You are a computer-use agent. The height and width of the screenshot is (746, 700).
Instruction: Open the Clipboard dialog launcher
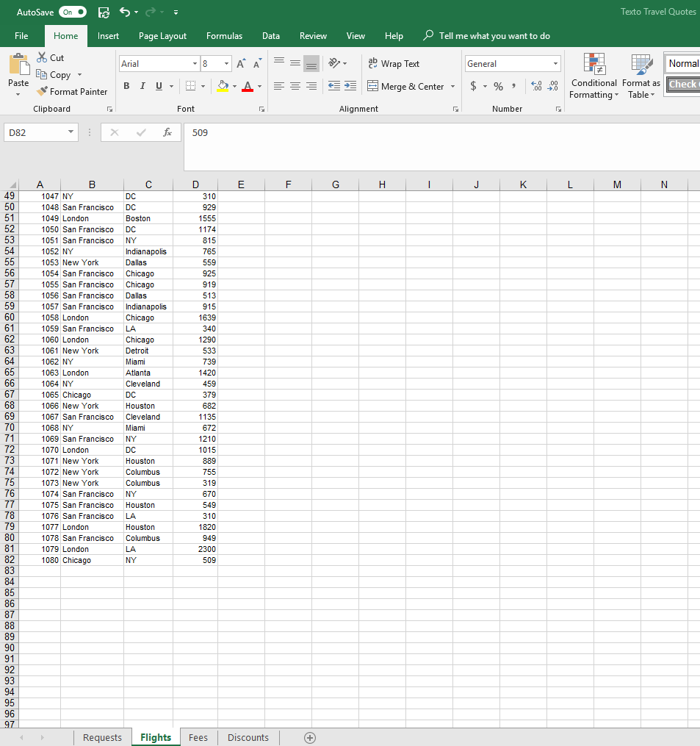pyautogui.click(x=110, y=109)
